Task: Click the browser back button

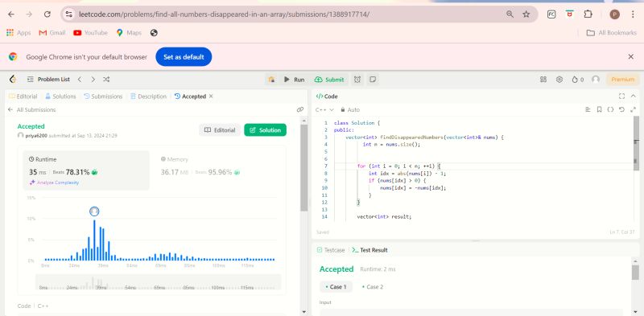Action: (11, 14)
